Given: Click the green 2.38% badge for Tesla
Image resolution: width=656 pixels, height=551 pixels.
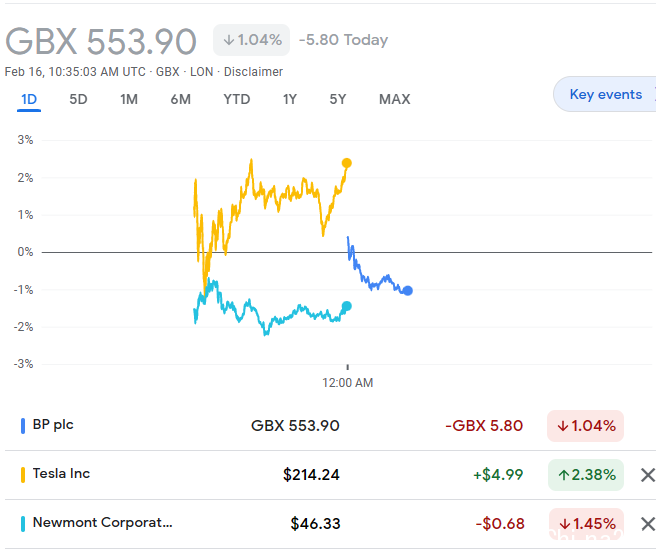Looking at the screenshot, I should 586,475.
